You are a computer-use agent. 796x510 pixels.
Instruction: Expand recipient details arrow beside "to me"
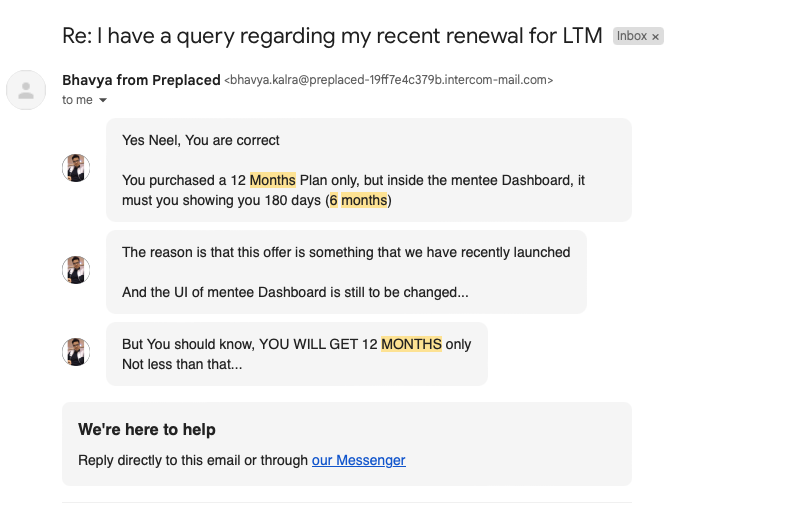pos(102,101)
